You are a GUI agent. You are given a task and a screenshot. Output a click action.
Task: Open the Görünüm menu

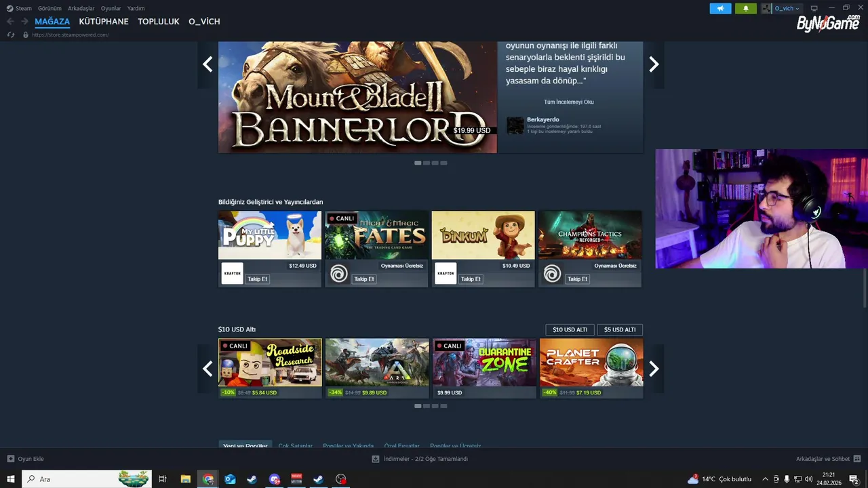(x=50, y=8)
